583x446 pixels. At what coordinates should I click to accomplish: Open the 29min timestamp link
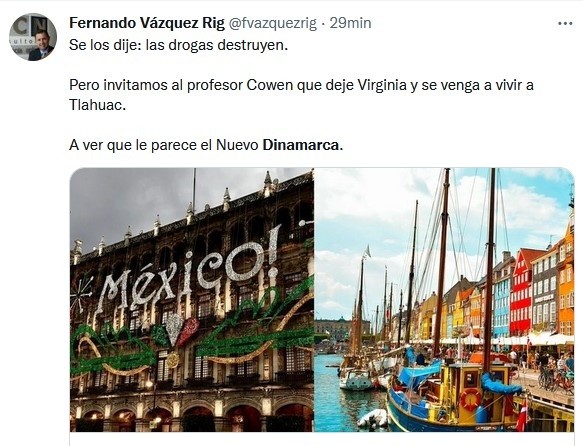[x=350, y=23]
